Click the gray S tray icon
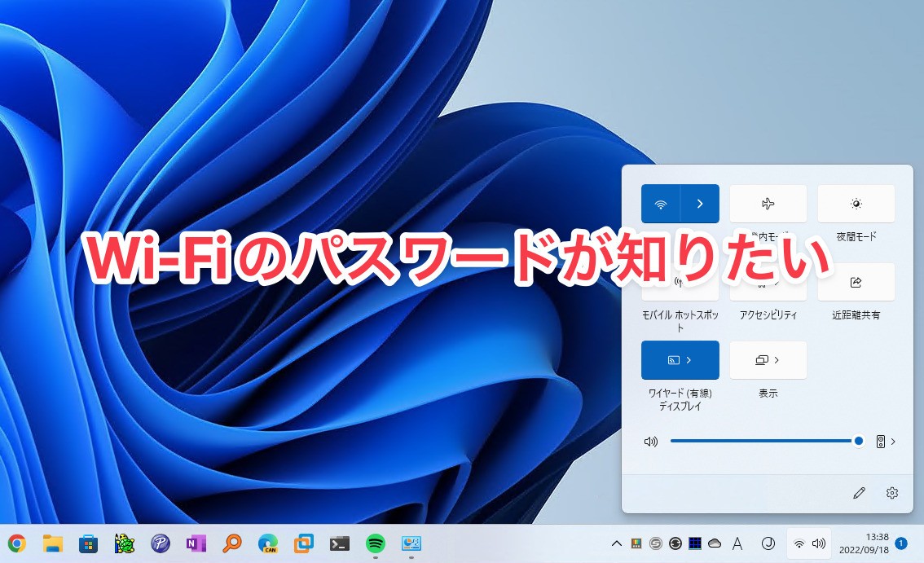 coord(655,543)
